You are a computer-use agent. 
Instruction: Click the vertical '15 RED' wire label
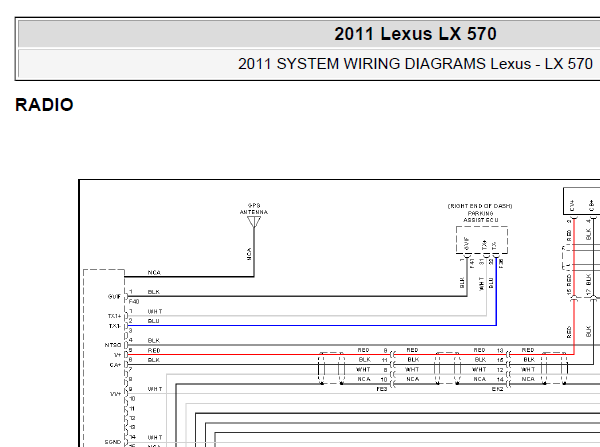pos(569,285)
